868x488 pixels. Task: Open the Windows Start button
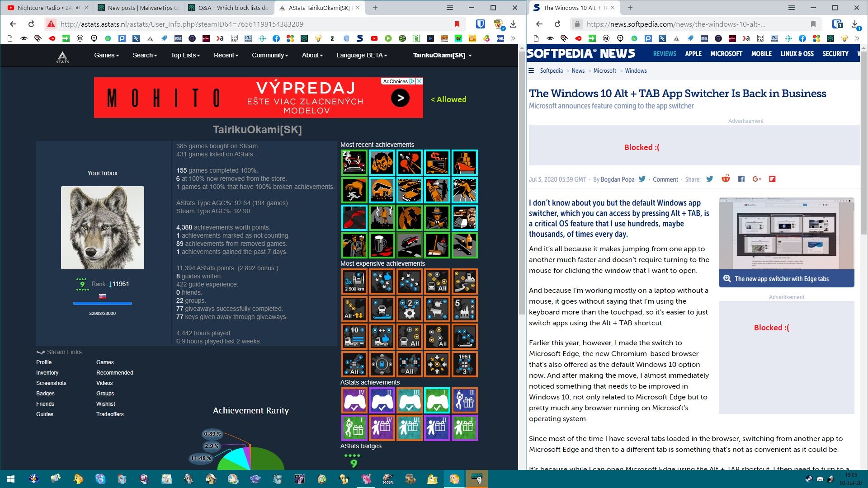pyautogui.click(x=11, y=479)
